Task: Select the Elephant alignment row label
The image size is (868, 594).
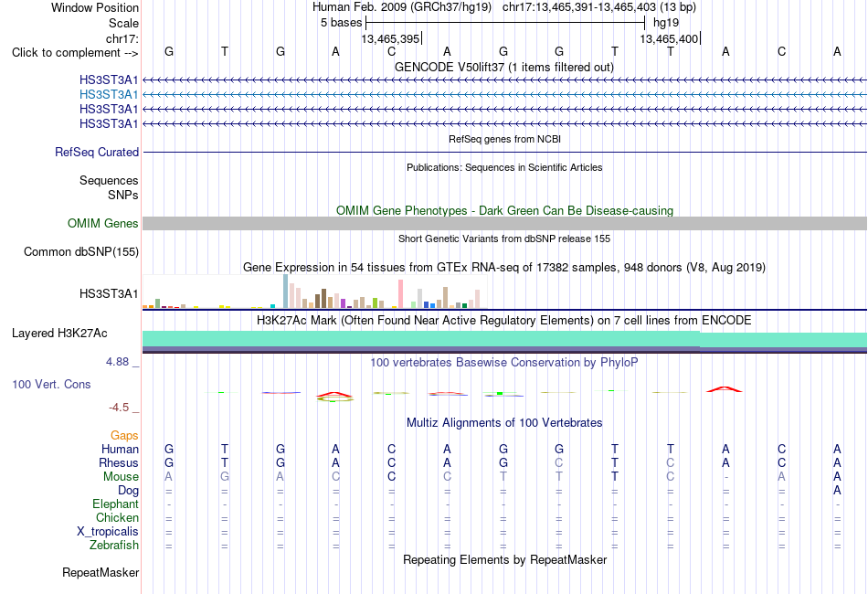Action: click(115, 504)
